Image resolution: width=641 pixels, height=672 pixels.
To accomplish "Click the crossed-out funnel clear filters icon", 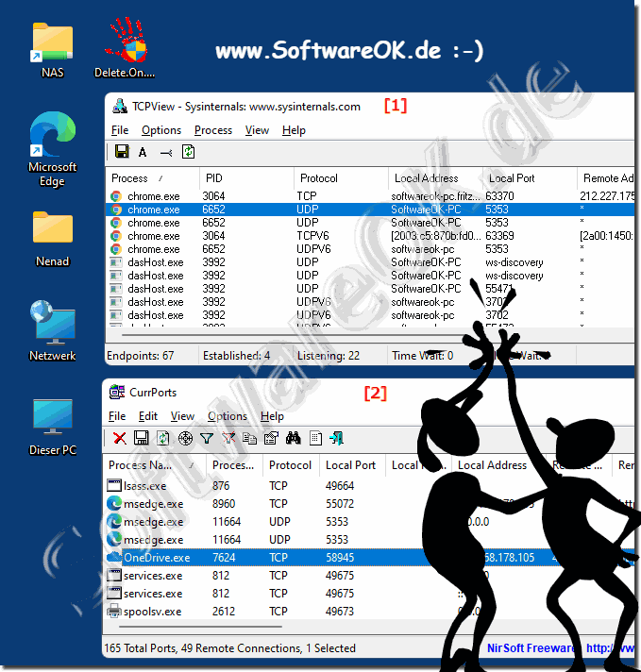I will tap(228, 438).
